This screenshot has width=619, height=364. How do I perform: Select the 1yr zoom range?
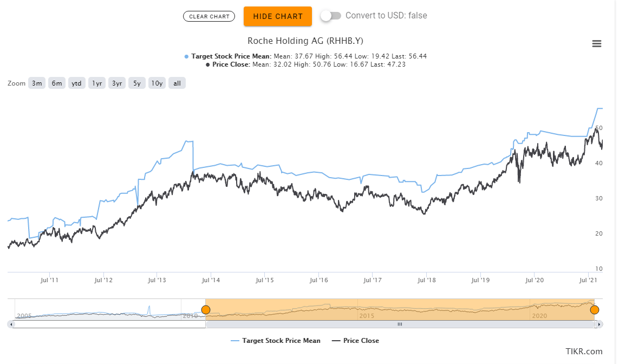[96, 83]
